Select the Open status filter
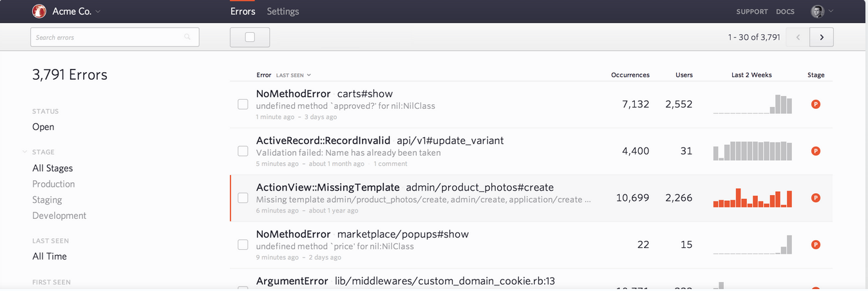Image resolution: width=868 pixels, height=291 pixels. coord(43,127)
